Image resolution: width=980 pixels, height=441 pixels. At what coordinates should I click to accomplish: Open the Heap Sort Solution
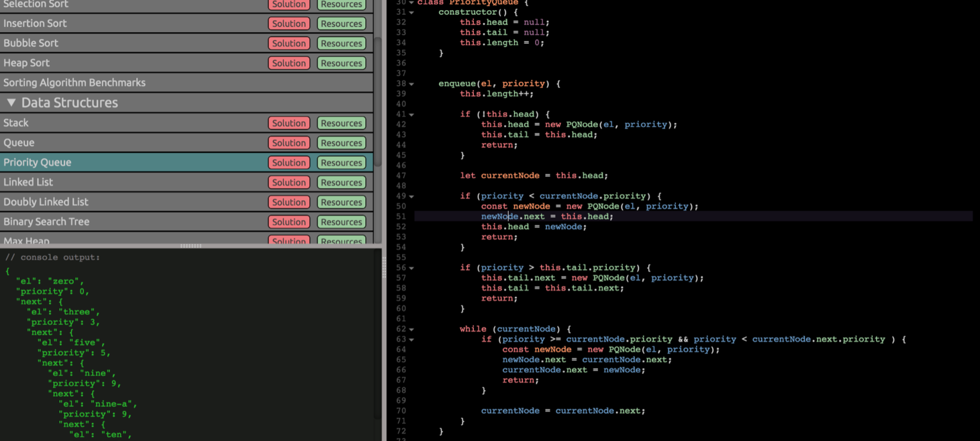pos(289,63)
